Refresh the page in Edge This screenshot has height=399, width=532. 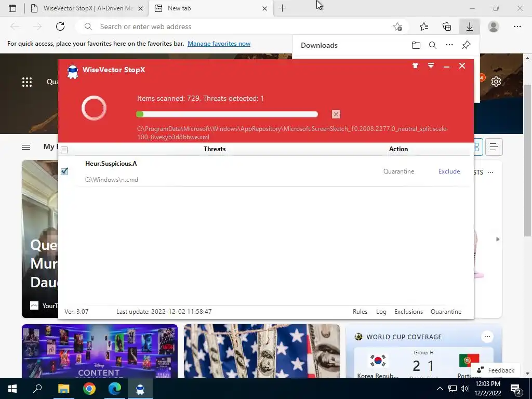pyautogui.click(x=60, y=26)
